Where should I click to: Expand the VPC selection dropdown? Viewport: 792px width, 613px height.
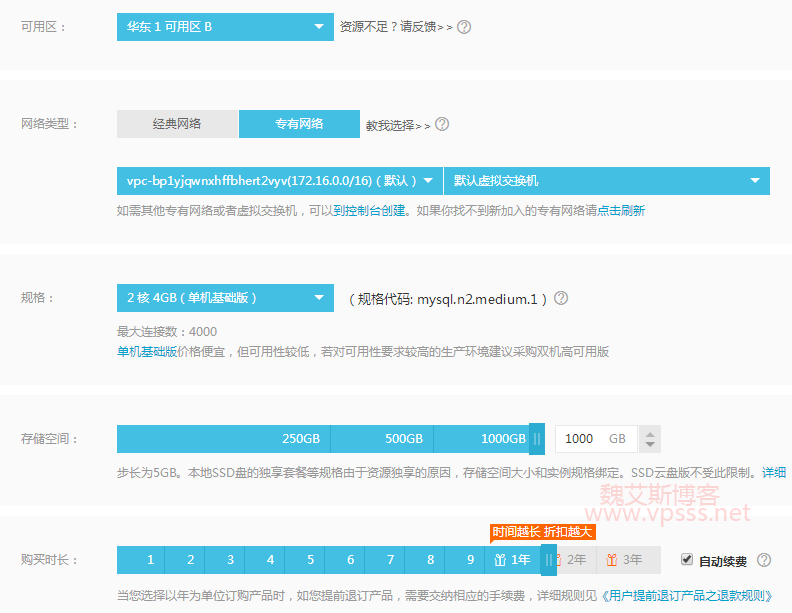tap(279, 181)
